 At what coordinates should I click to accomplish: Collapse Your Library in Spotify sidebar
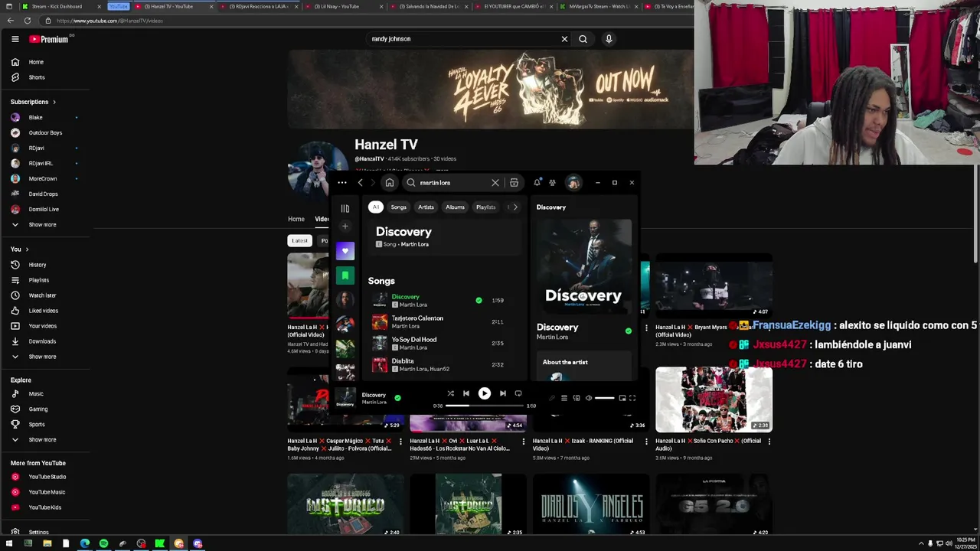[345, 208]
